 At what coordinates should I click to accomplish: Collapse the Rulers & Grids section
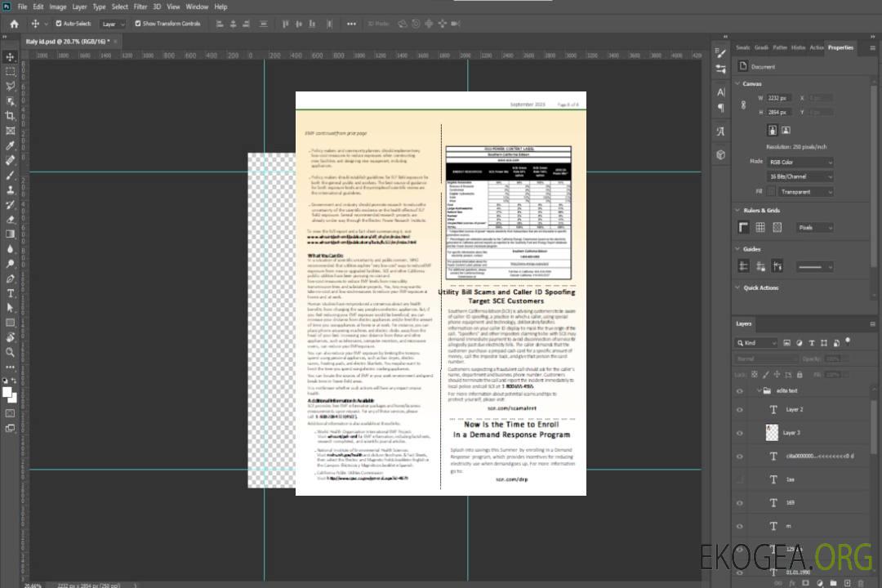[739, 211]
